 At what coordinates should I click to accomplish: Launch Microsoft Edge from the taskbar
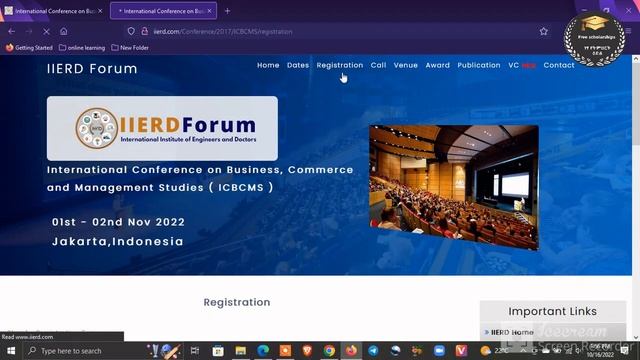tap(263, 351)
